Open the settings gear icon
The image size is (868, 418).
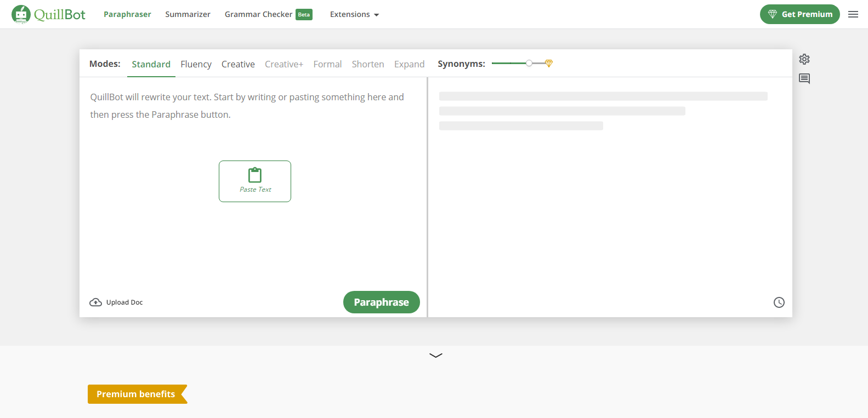pos(804,59)
